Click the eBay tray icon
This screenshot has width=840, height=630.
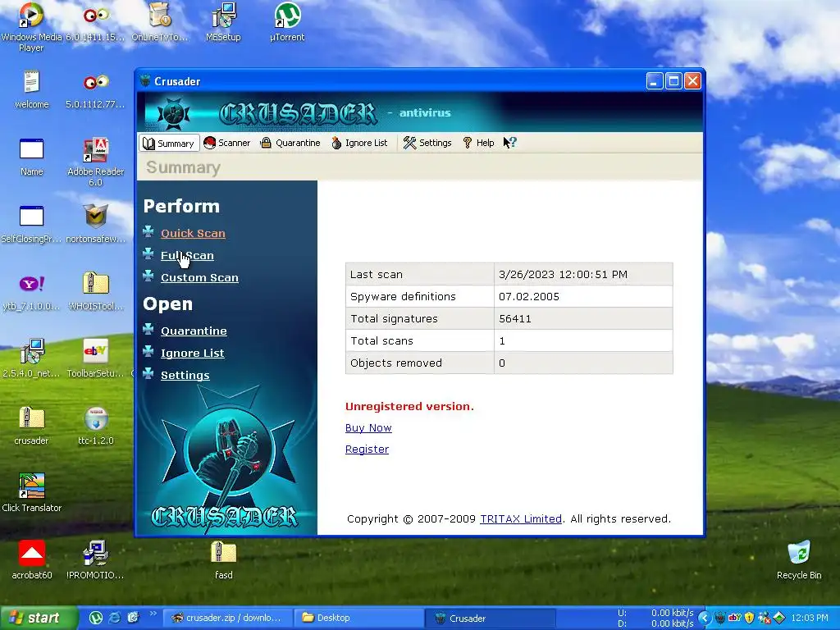pyautogui.click(x=734, y=618)
